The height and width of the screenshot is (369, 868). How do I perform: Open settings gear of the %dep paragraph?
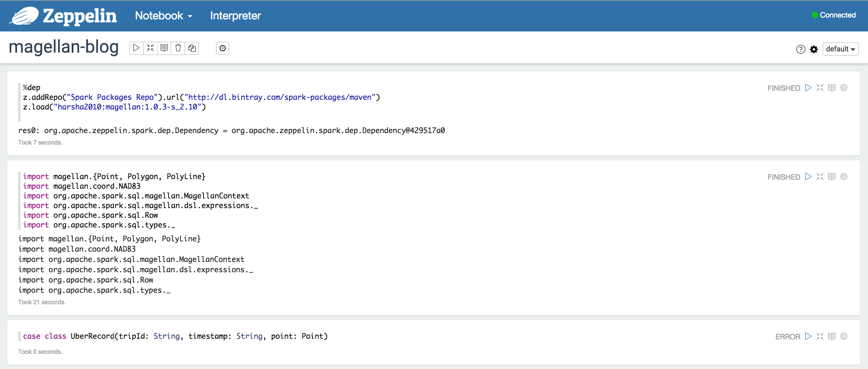point(844,88)
